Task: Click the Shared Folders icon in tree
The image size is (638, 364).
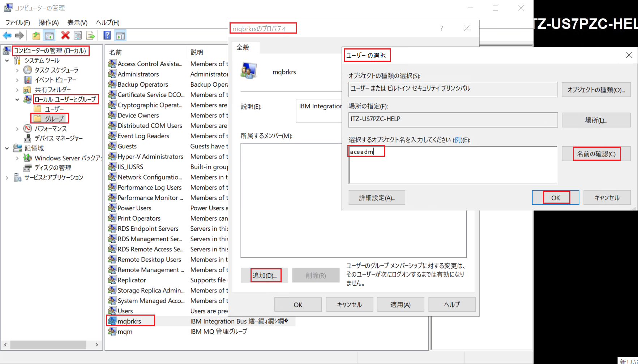Action: pyautogui.click(x=27, y=90)
